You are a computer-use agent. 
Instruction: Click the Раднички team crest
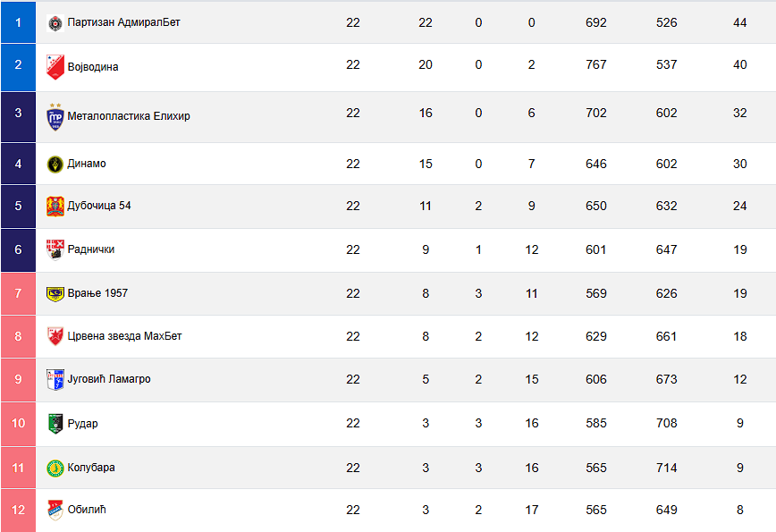tap(55, 249)
